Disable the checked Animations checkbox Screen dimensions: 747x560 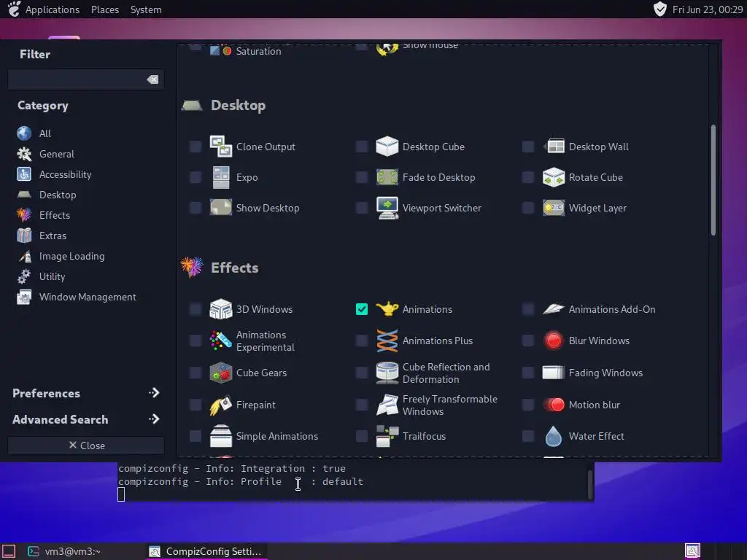pos(362,309)
